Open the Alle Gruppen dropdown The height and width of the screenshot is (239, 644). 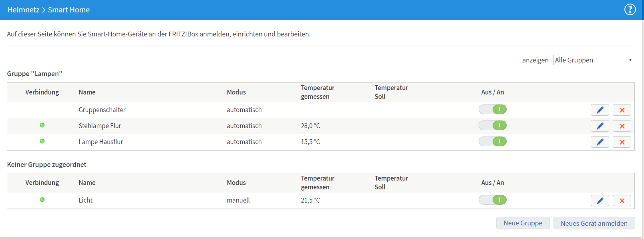click(594, 60)
